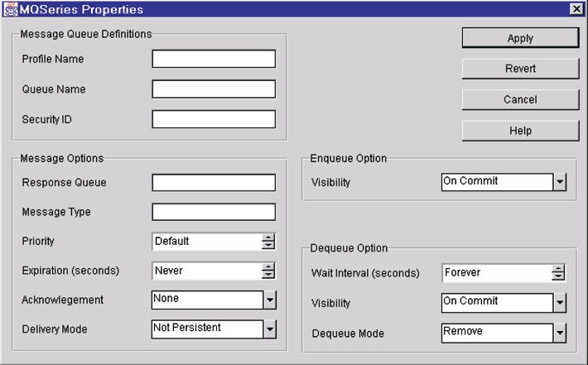
Task: Decrease the Wait Interval value
Action: pyautogui.click(x=558, y=276)
